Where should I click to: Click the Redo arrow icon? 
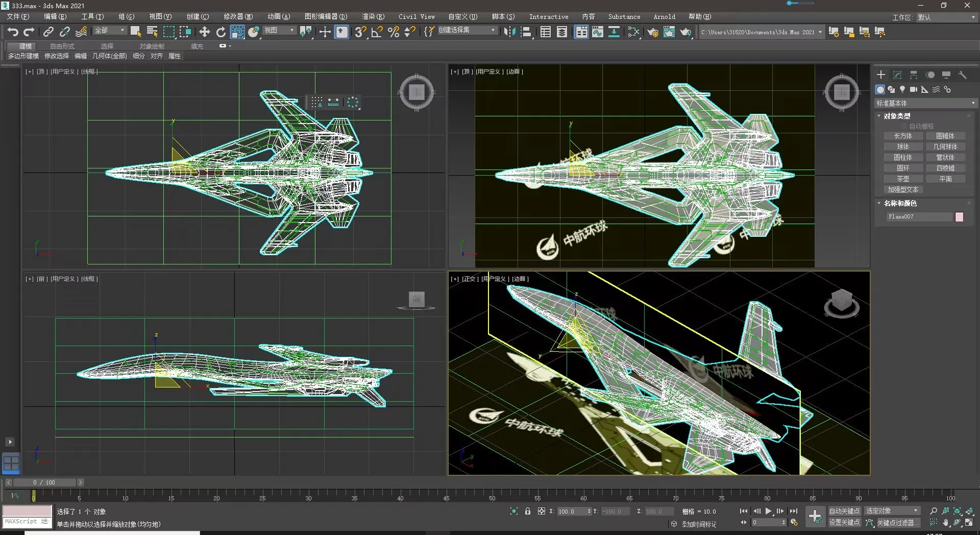29,32
